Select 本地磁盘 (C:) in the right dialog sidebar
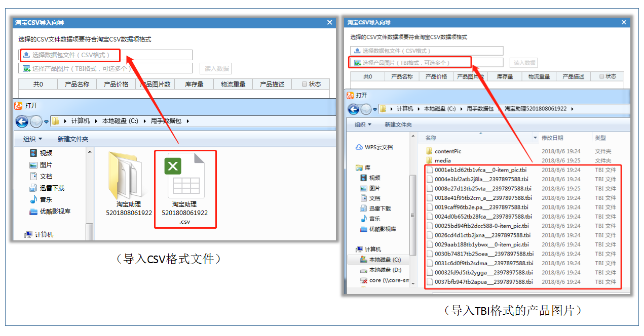The image size is (644, 336). pyautogui.click(x=380, y=260)
